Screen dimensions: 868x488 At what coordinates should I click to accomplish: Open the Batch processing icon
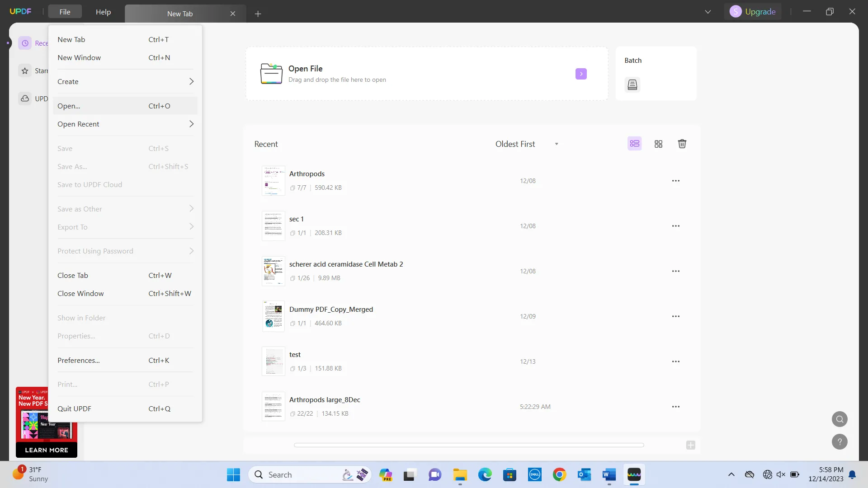(x=632, y=84)
